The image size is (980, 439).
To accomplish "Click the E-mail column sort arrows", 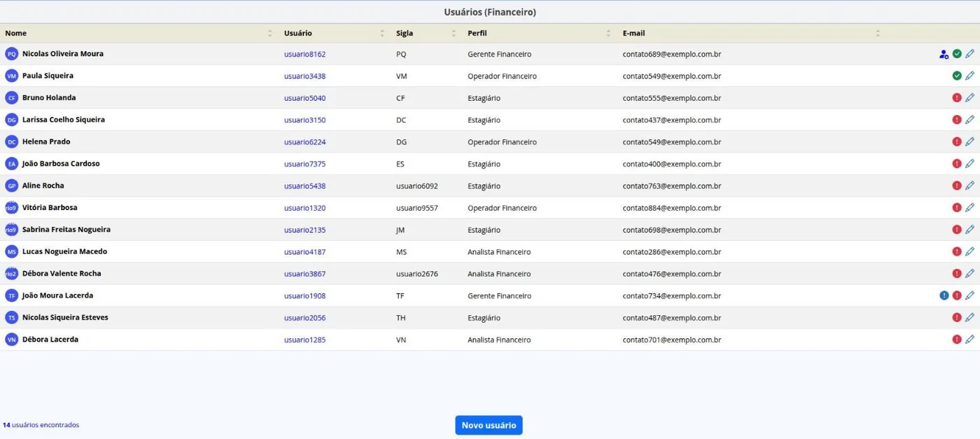I will click(x=878, y=34).
